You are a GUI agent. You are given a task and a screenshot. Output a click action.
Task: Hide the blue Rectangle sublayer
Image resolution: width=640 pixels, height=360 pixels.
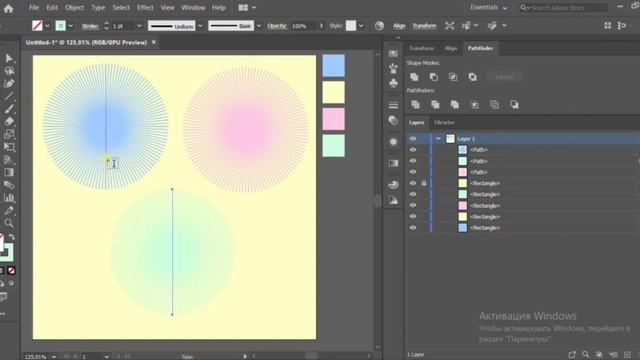pyautogui.click(x=413, y=228)
